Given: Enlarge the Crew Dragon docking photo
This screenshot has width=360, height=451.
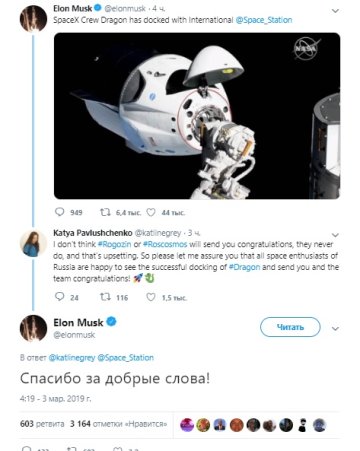Looking at the screenshot, I should (x=197, y=116).
